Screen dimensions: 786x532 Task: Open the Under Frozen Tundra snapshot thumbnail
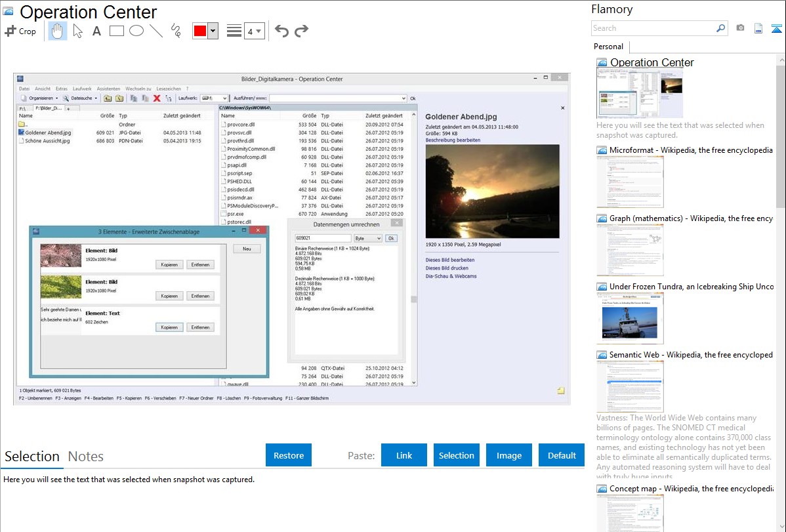tap(630, 318)
